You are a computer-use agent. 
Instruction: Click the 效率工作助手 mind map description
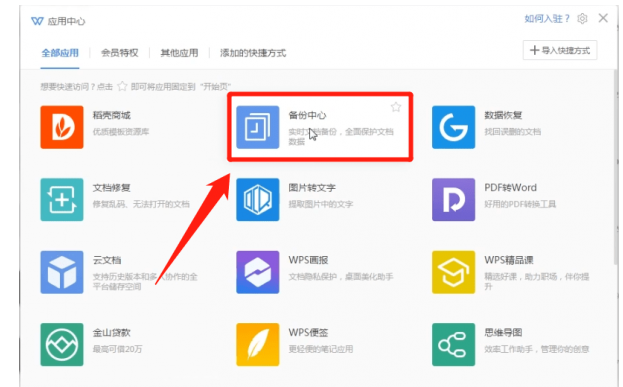click(536, 349)
